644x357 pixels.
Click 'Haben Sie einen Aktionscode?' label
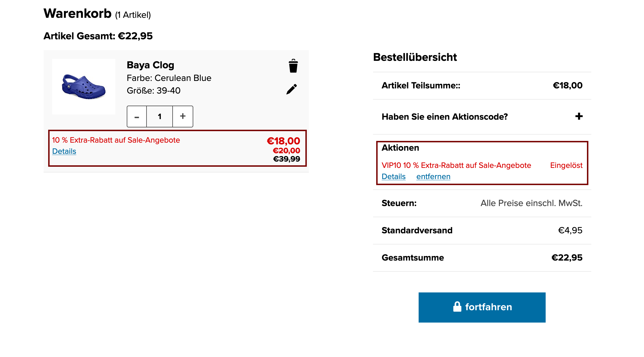point(445,117)
